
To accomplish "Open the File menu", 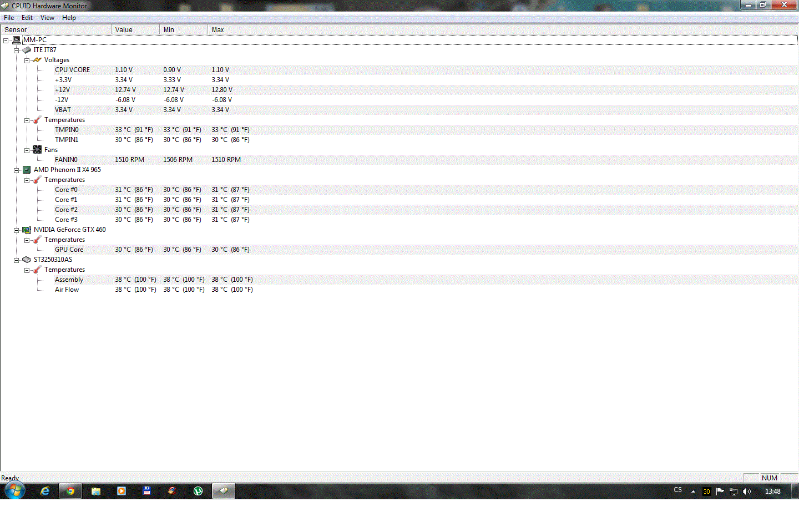I will [x=9, y=18].
